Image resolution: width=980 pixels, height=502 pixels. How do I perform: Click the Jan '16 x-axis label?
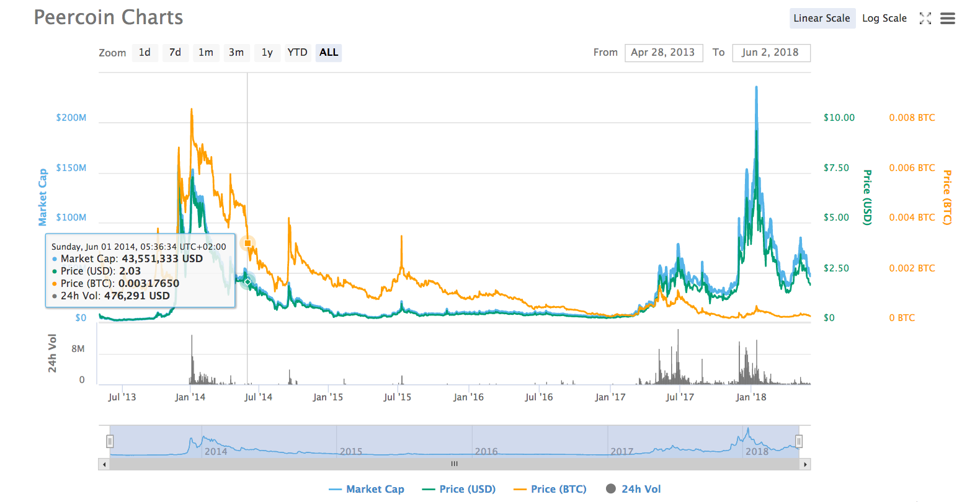coord(468,397)
